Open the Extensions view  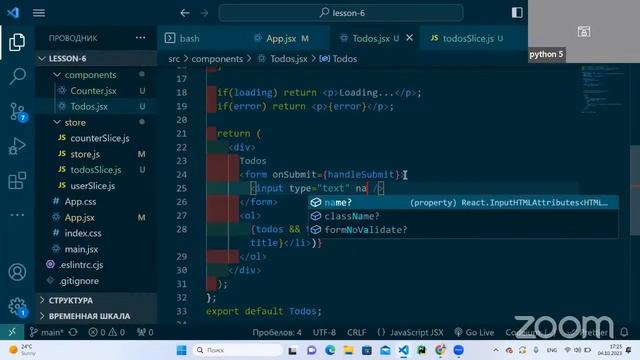tap(17, 180)
